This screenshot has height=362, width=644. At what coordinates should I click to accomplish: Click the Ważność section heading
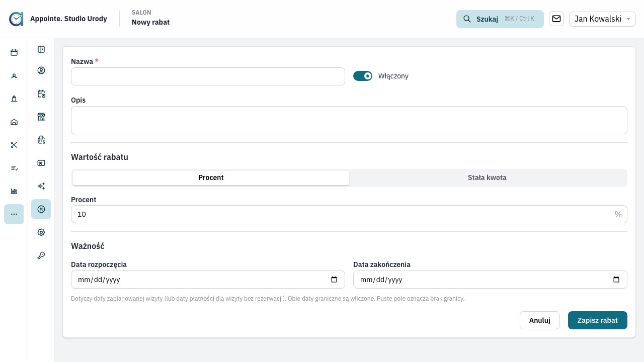tap(88, 246)
